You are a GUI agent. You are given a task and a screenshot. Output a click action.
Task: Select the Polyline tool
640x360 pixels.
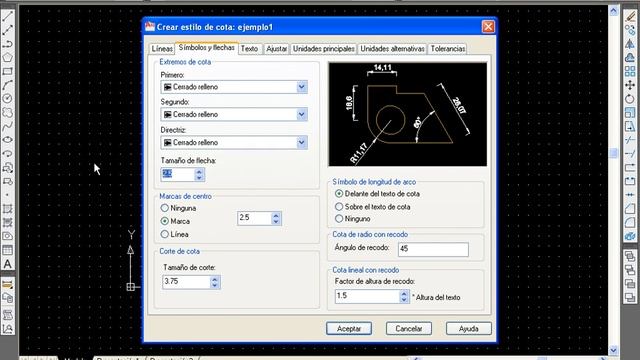tap(7, 44)
